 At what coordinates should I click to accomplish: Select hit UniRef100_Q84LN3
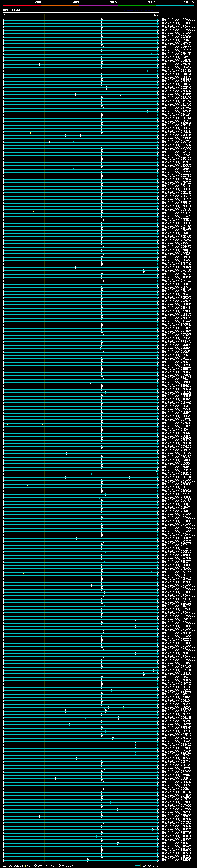(x=176, y=60)
